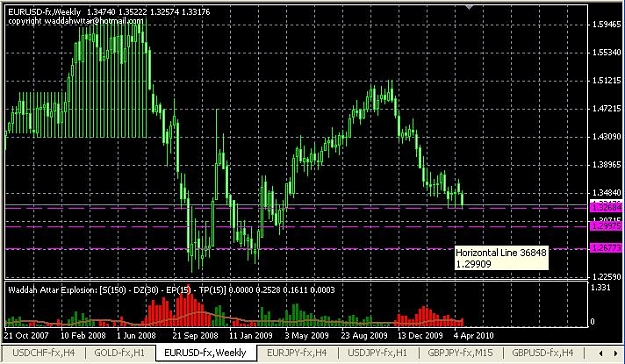The image size is (625, 364).
Task: Click the 1.331 indicator scale value
Action: pos(601,287)
